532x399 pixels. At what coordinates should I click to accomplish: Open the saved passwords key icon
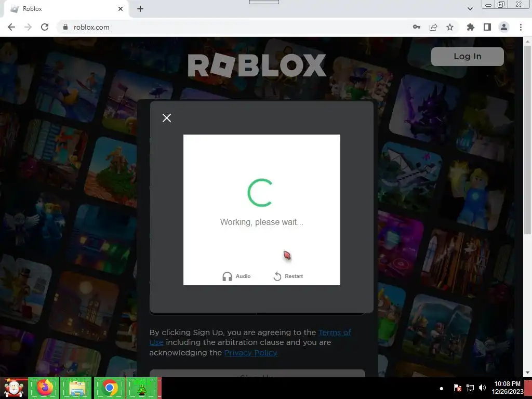[x=417, y=27]
